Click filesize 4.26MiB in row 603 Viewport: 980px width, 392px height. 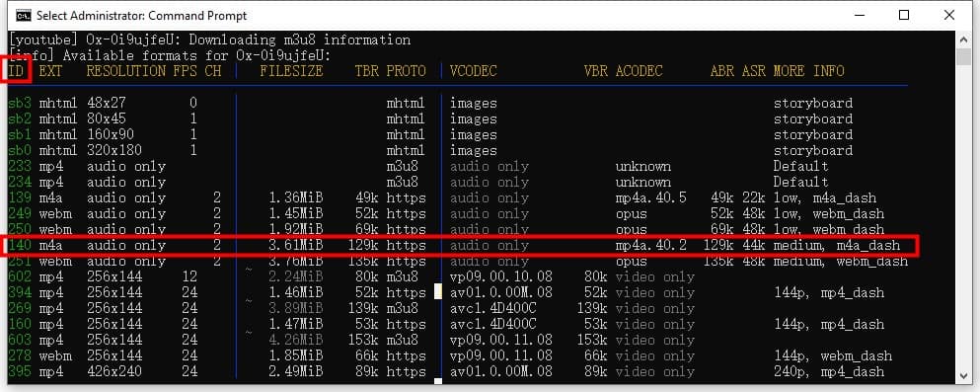click(x=296, y=340)
